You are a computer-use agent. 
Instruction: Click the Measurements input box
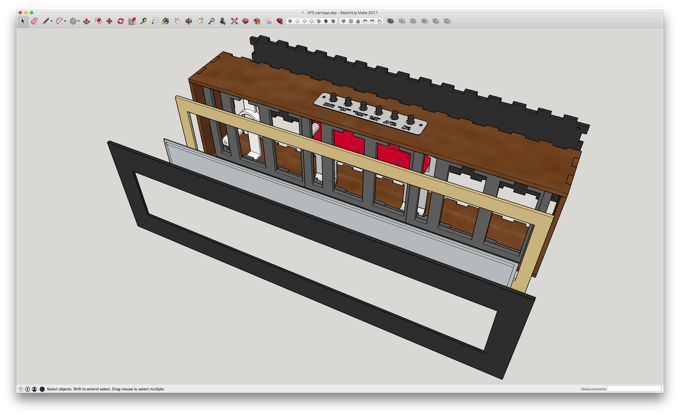634,389
